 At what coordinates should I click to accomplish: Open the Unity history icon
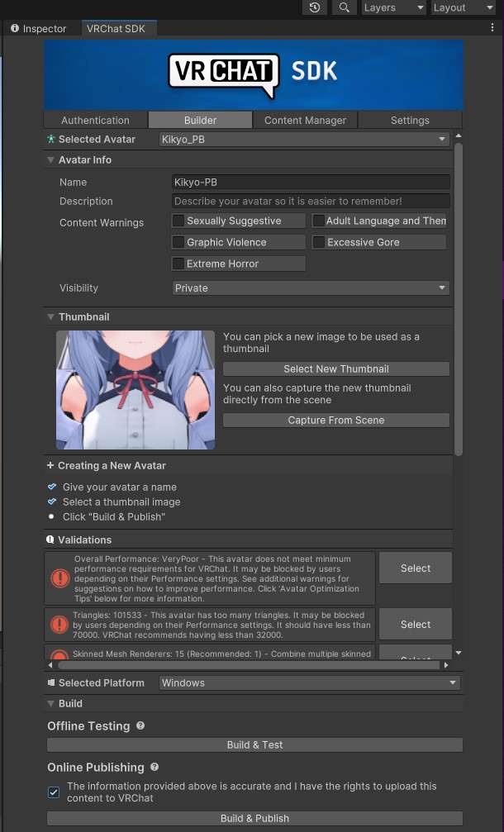pyautogui.click(x=315, y=7)
